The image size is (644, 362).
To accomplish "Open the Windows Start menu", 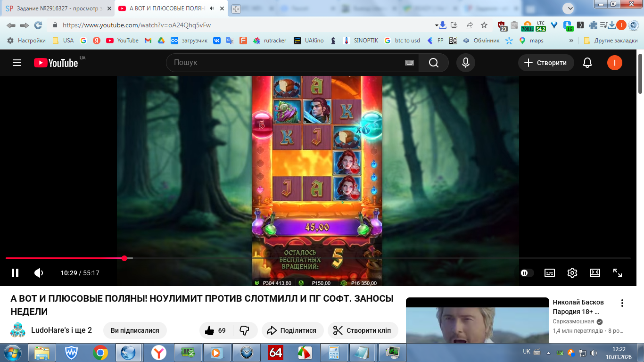I will 12,353.
